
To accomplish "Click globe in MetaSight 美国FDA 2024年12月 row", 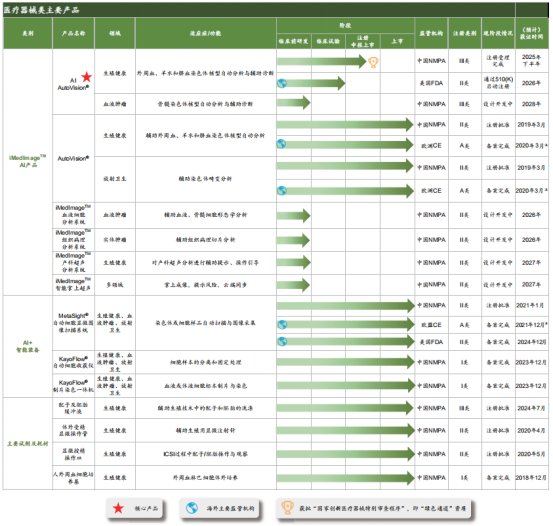I will (x=282, y=341).
